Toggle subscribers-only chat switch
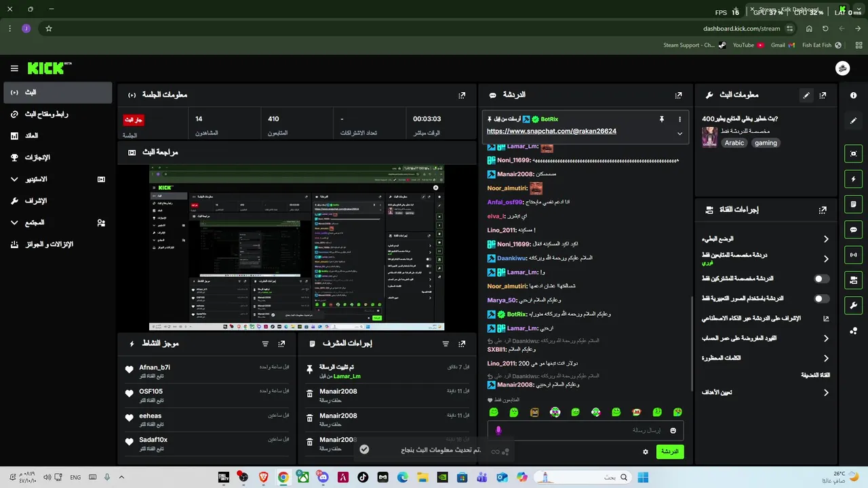 click(x=821, y=279)
